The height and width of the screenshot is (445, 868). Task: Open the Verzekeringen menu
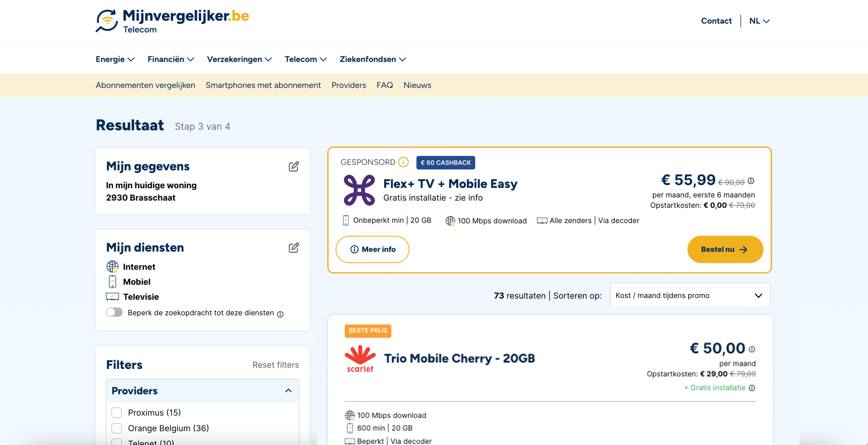[239, 59]
